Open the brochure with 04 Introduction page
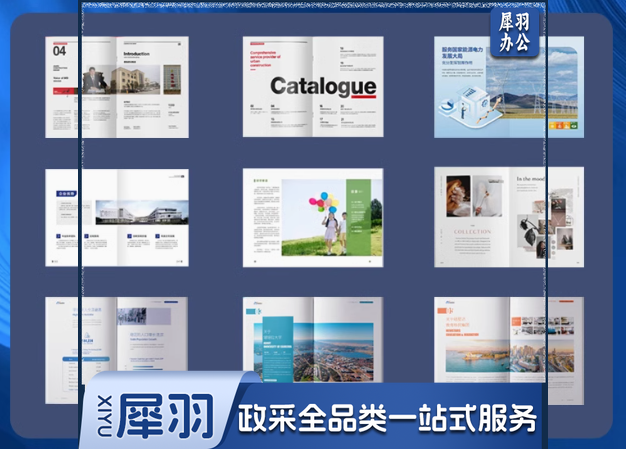 [x=117, y=87]
